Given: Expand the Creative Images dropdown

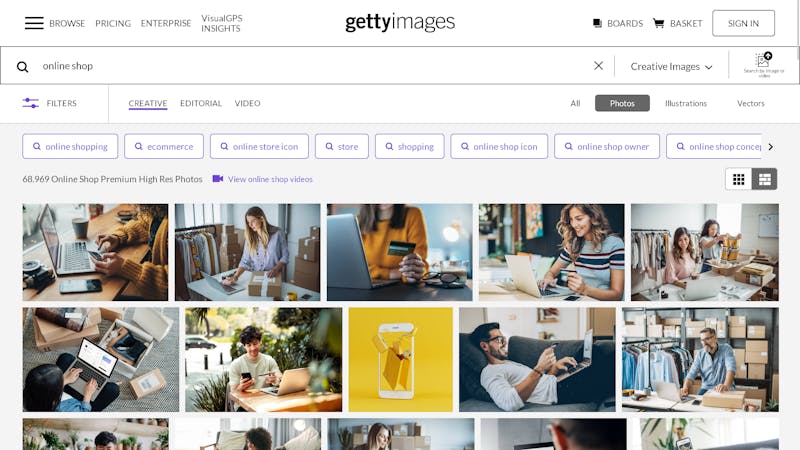Looking at the screenshot, I should click(671, 66).
